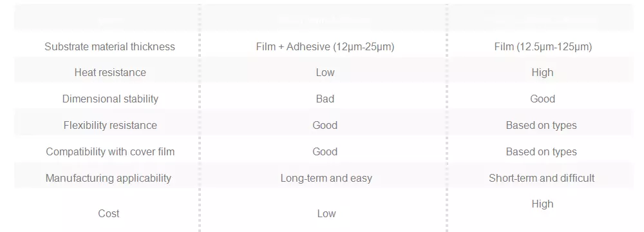644x232 pixels.
Task: Select the 'Long-term and easy' cell
Action: coord(326,178)
